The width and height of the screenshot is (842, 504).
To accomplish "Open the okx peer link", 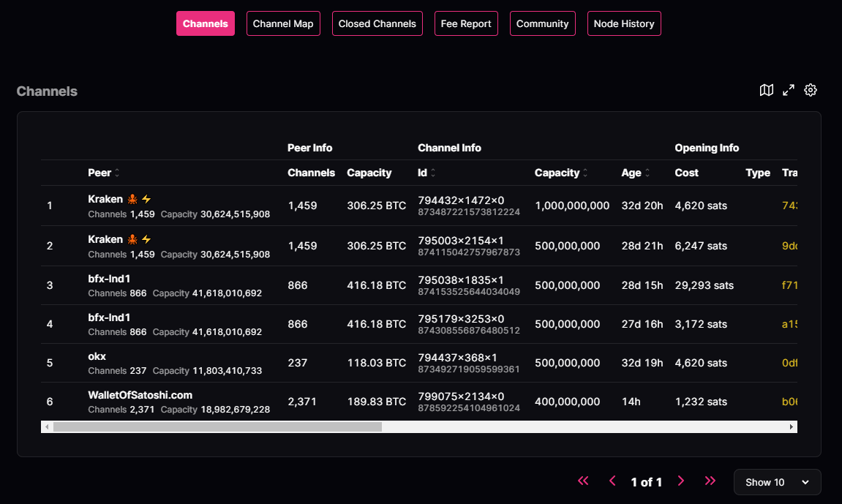I will (x=97, y=356).
